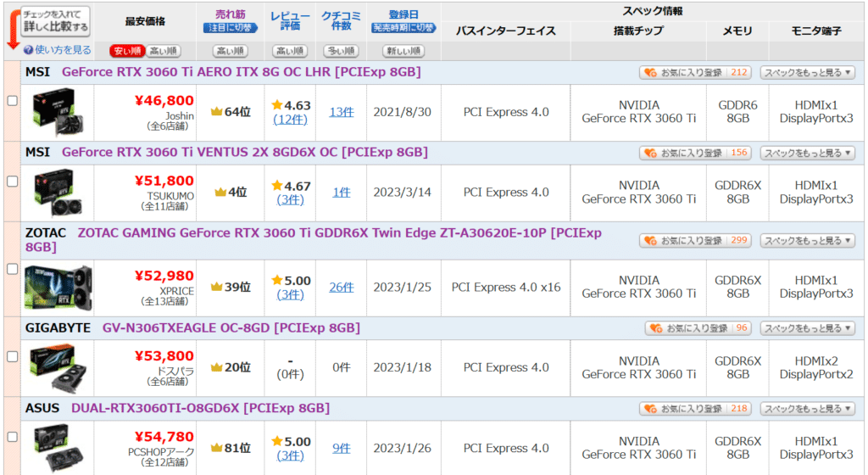Click the ZOTAC row star icon rated 5.00
Screen dimensions: 868x475
pyautogui.click(x=277, y=280)
